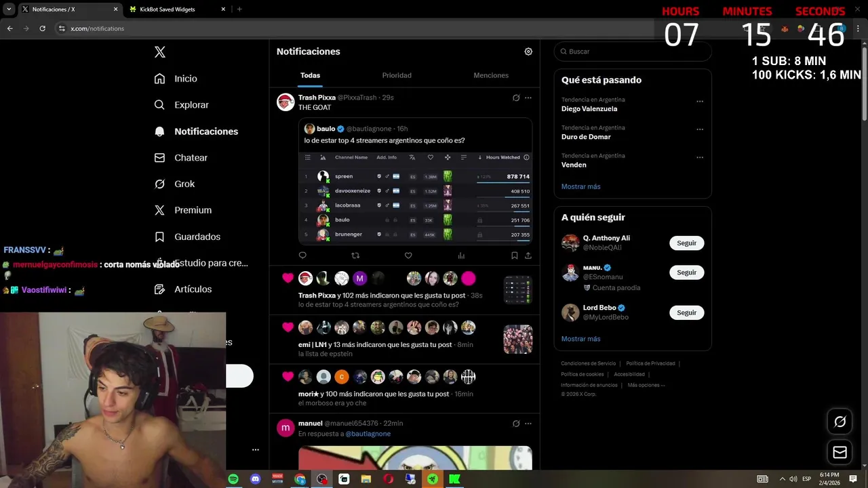Repost Trash Pixxa's post

355,256
